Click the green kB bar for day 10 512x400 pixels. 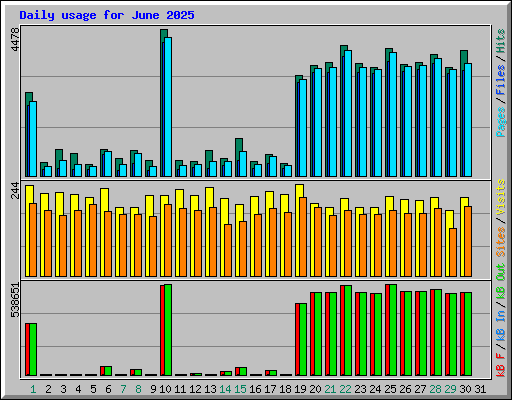[168, 330]
